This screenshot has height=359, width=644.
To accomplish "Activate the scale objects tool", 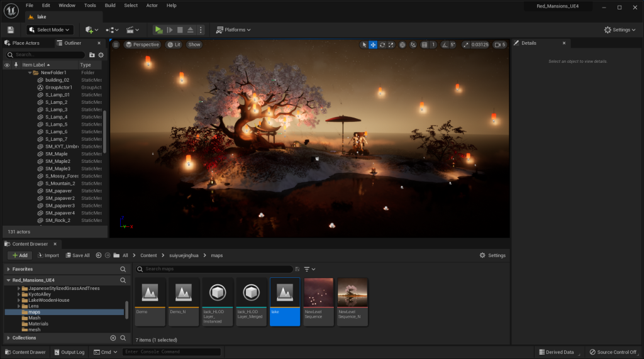I will (391, 45).
